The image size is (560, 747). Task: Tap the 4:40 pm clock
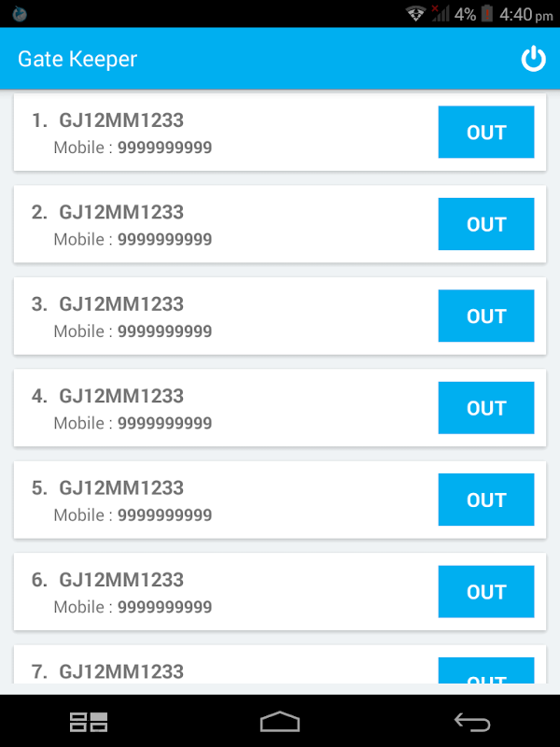pos(527,14)
